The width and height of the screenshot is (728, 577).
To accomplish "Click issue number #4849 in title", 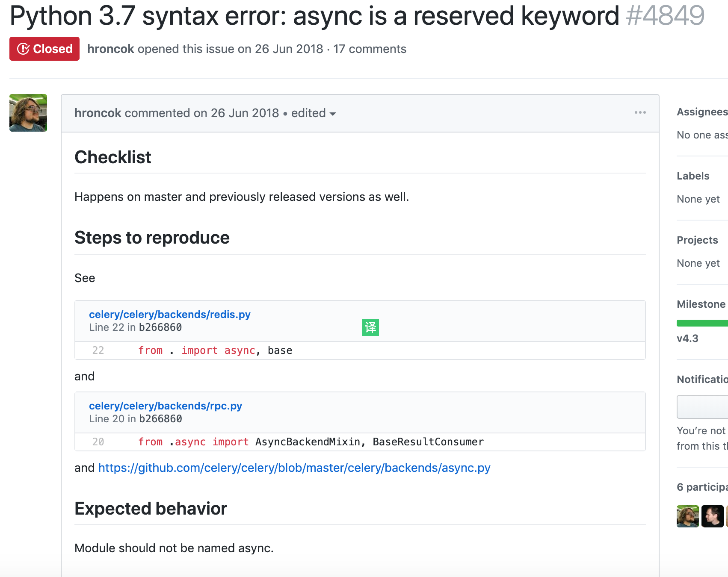I will point(665,15).
